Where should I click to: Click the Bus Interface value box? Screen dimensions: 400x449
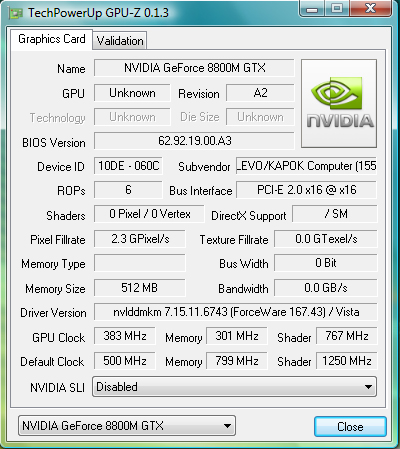[x=306, y=190]
